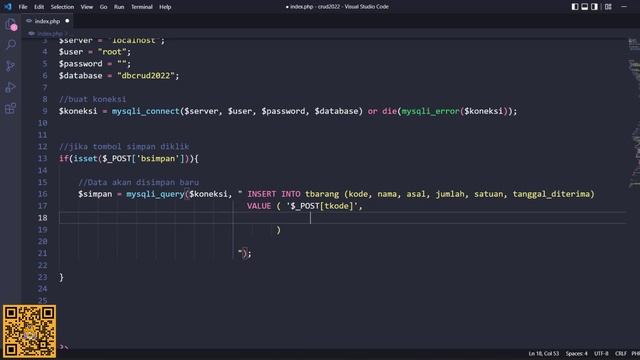Open the Go menu
Viewport: 640px width, 360px height.
[103, 7]
